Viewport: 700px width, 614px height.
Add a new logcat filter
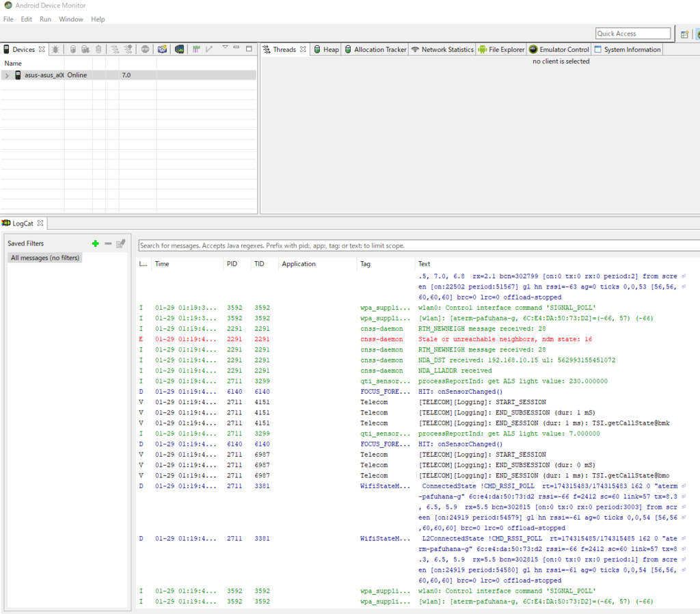(95, 243)
